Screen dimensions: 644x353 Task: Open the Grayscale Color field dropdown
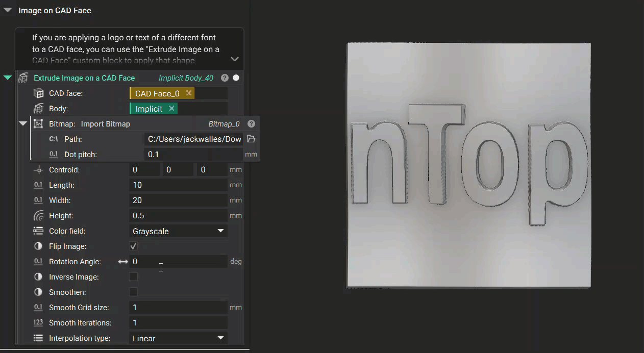[221, 231]
